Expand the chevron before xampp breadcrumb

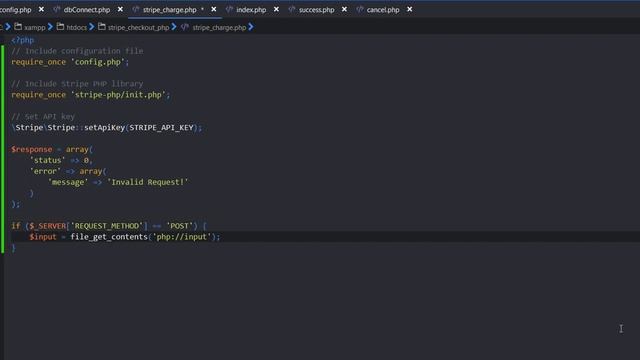click(8, 27)
